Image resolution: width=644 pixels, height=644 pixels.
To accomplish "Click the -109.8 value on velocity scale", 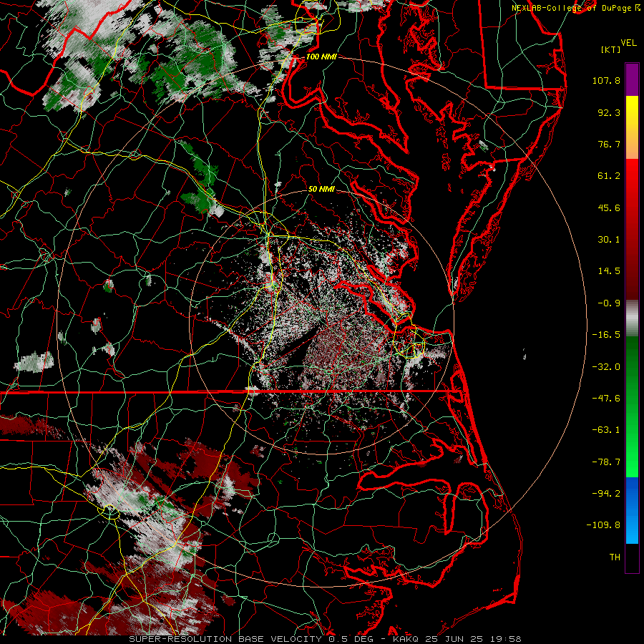I will [x=604, y=525].
